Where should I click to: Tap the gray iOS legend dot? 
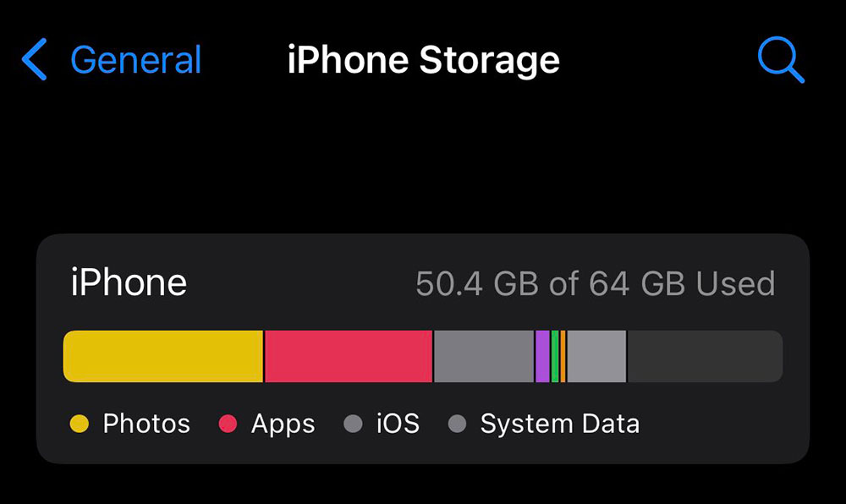tap(353, 424)
